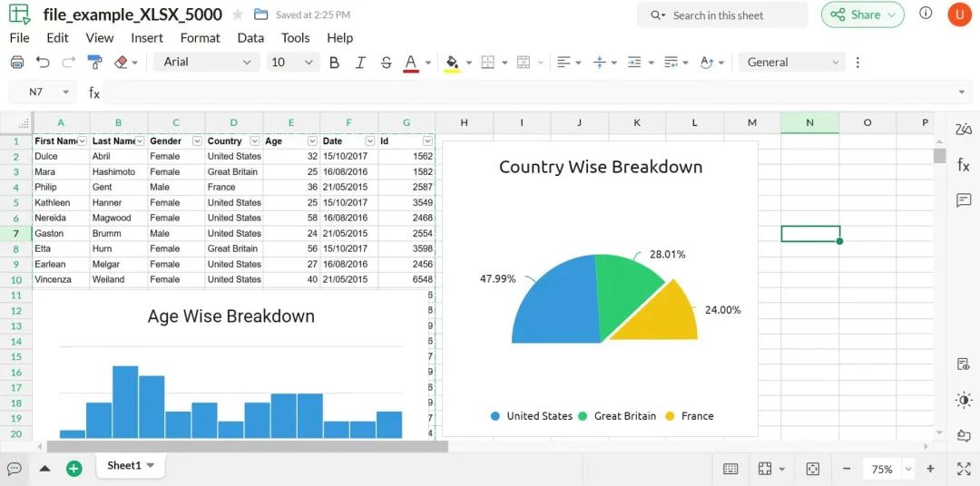Viewport: 980px width, 486px height.
Task: Star the file_example_XLSX_5000 document
Action: click(x=238, y=15)
